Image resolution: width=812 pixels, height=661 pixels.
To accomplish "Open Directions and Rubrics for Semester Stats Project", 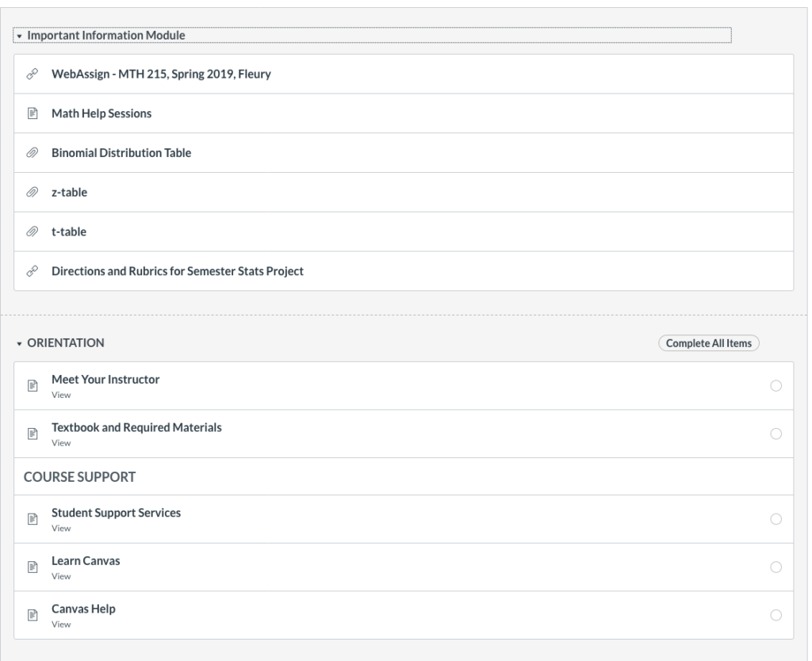I will [177, 272].
